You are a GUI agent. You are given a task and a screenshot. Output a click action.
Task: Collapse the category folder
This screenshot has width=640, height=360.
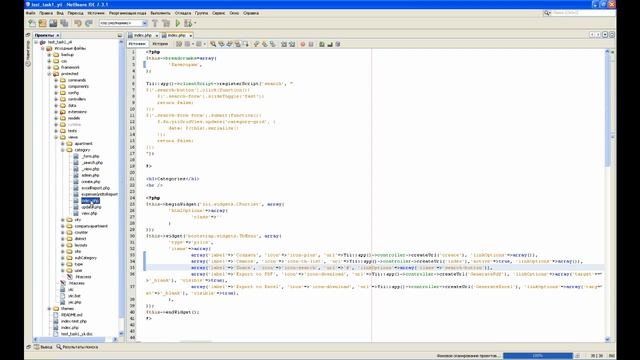point(63,150)
